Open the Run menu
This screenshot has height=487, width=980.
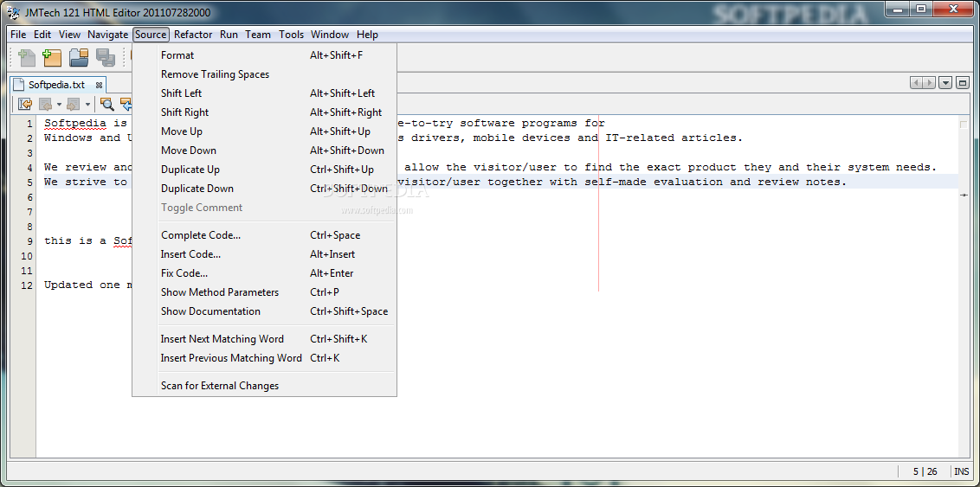point(229,35)
